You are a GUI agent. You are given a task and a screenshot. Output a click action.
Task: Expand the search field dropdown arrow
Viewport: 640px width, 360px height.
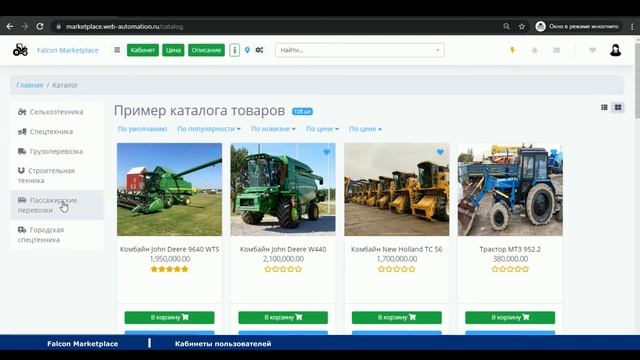(x=438, y=50)
